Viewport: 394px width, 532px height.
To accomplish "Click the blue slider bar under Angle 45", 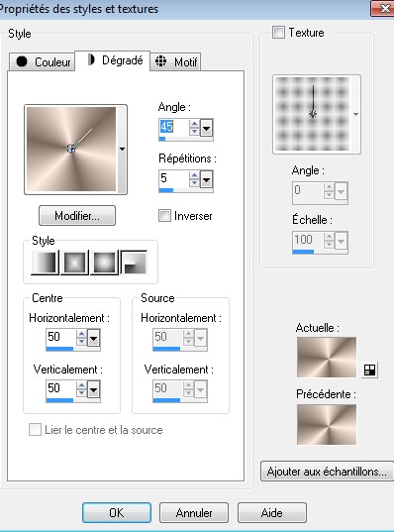I will [186, 139].
